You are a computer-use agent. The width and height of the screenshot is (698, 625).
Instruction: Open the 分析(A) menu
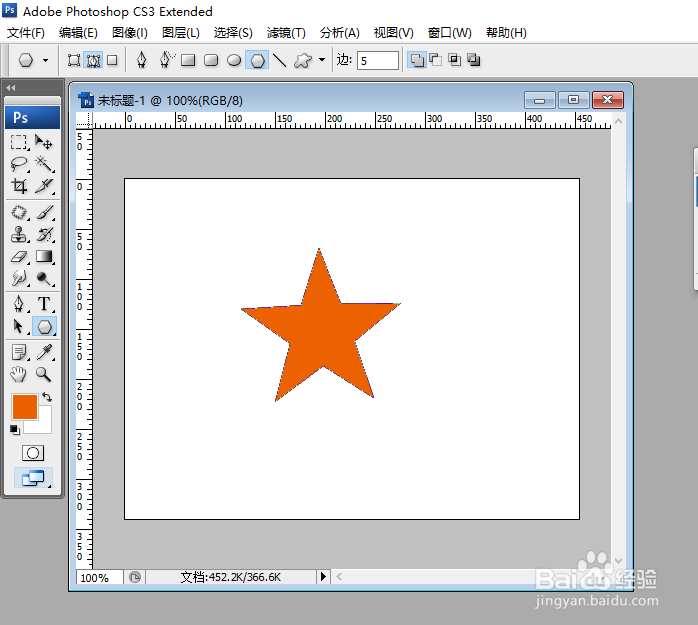point(340,33)
